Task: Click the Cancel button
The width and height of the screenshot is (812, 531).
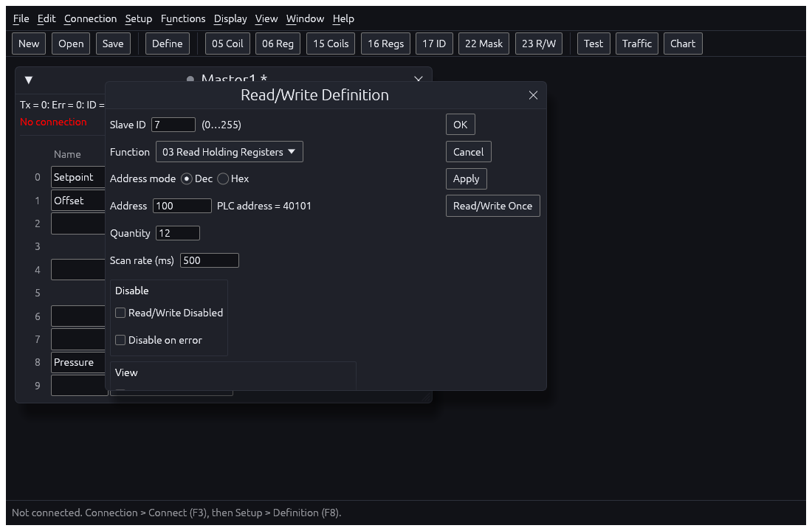Action: pos(468,152)
